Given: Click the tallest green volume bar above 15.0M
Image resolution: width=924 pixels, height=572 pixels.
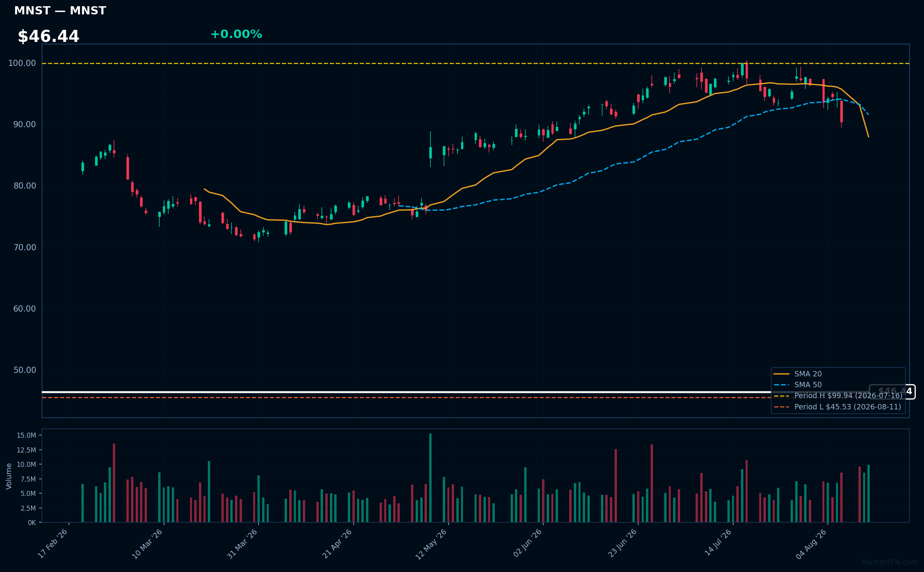Looking at the screenshot, I should tap(430, 478).
